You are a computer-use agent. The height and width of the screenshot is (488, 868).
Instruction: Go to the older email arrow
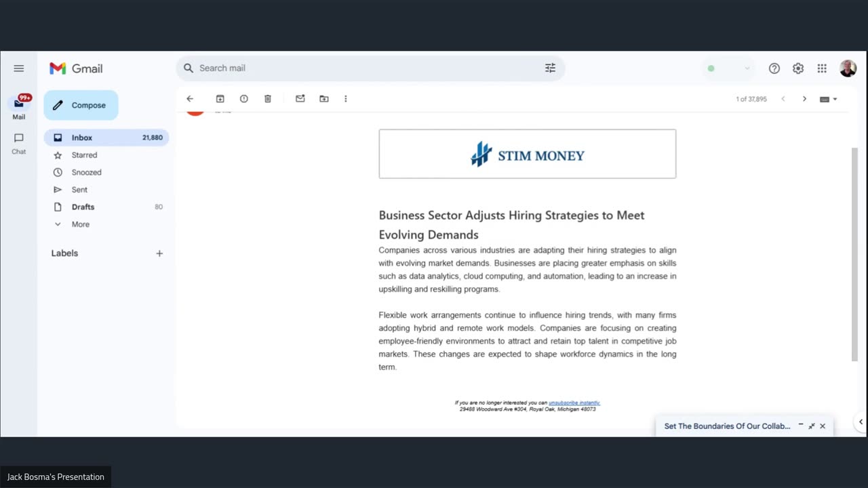point(804,99)
